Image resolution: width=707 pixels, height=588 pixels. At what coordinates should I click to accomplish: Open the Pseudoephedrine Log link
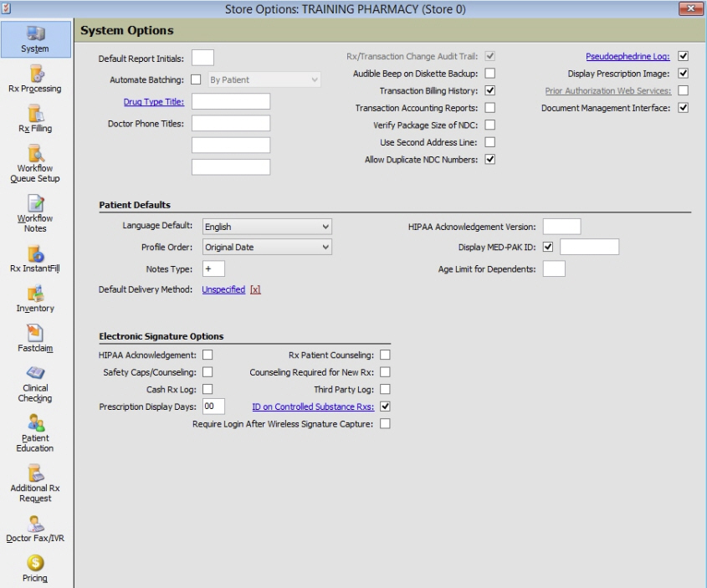628,56
